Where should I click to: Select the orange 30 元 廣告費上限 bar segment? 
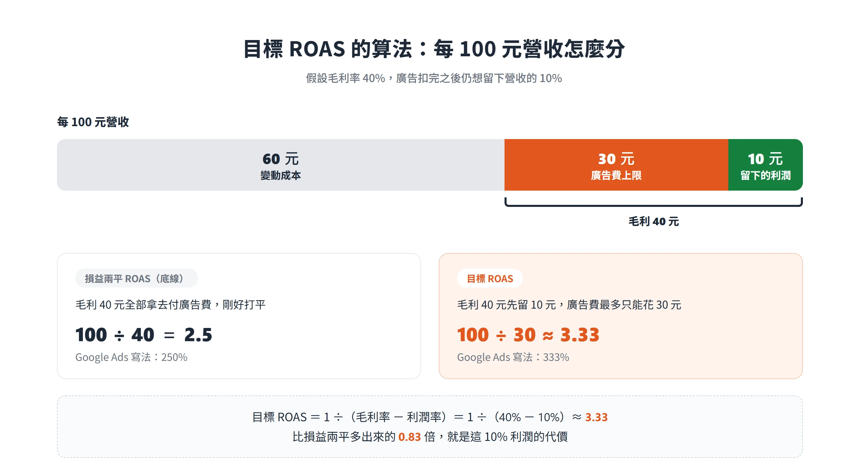pyautogui.click(x=616, y=165)
